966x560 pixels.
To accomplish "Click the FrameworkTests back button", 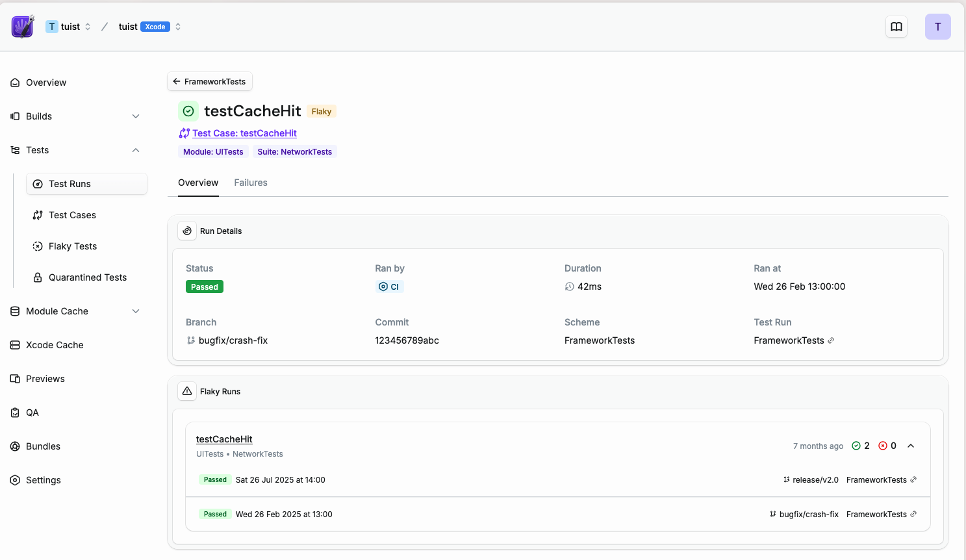I will tap(209, 81).
